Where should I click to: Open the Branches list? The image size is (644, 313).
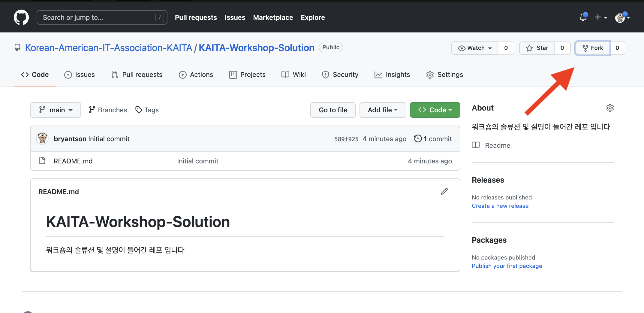pyautogui.click(x=108, y=110)
